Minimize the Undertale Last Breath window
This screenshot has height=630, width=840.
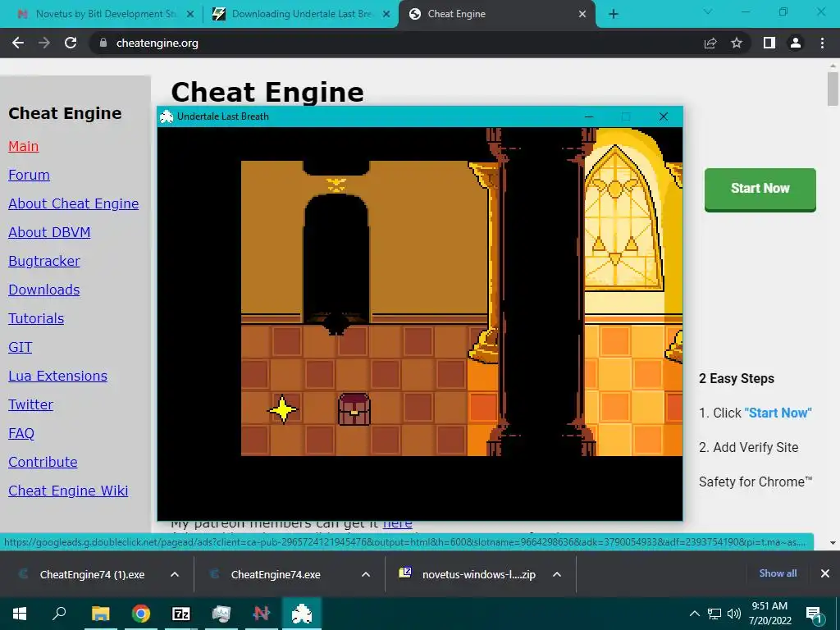click(x=589, y=116)
